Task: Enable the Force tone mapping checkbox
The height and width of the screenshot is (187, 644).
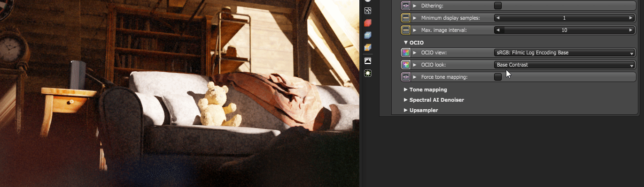Action: [498, 77]
